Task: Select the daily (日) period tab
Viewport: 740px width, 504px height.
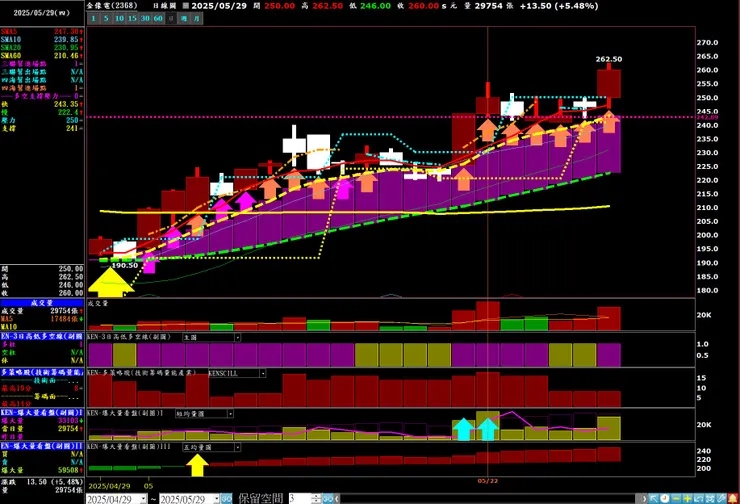Action: click(x=171, y=18)
